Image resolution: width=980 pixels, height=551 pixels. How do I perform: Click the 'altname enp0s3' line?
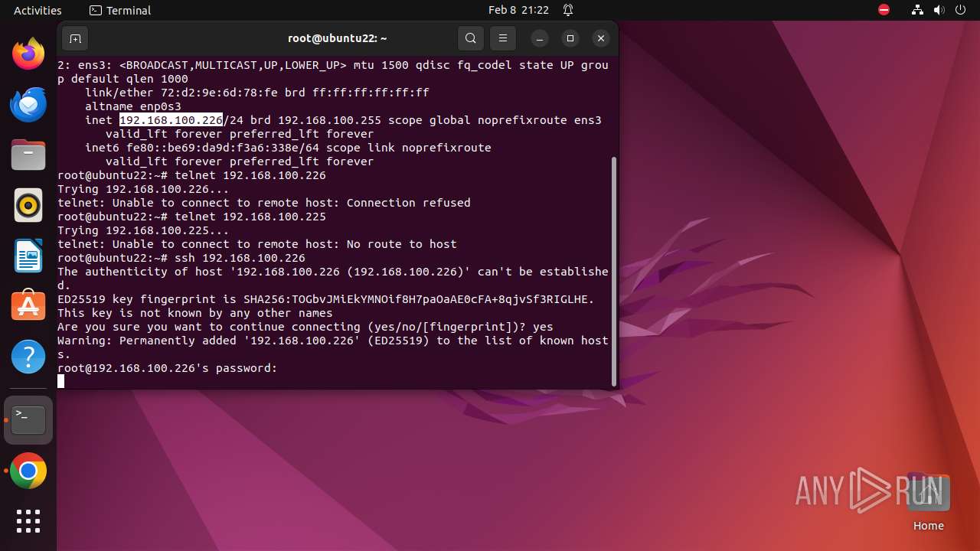[133, 106]
